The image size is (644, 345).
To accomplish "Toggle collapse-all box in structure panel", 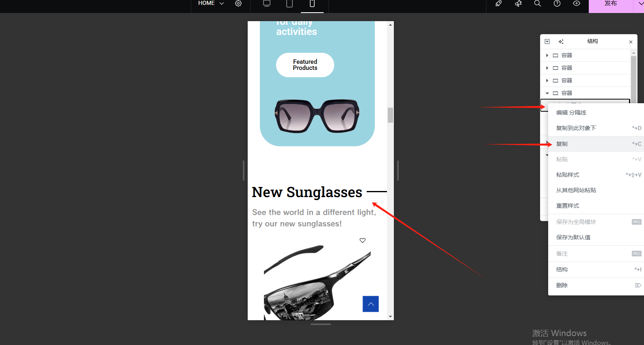I will pos(547,42).
